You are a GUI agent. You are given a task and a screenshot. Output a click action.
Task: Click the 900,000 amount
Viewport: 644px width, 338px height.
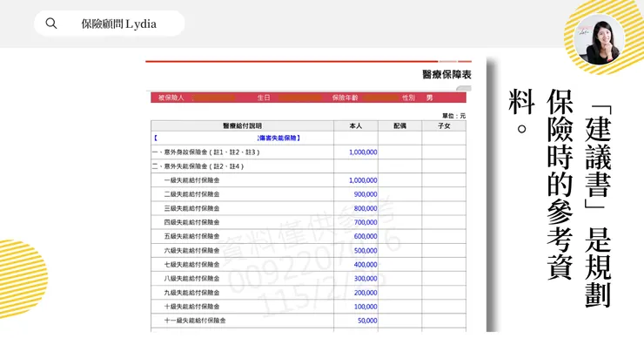pyautogui.click(x=366, y=194)
